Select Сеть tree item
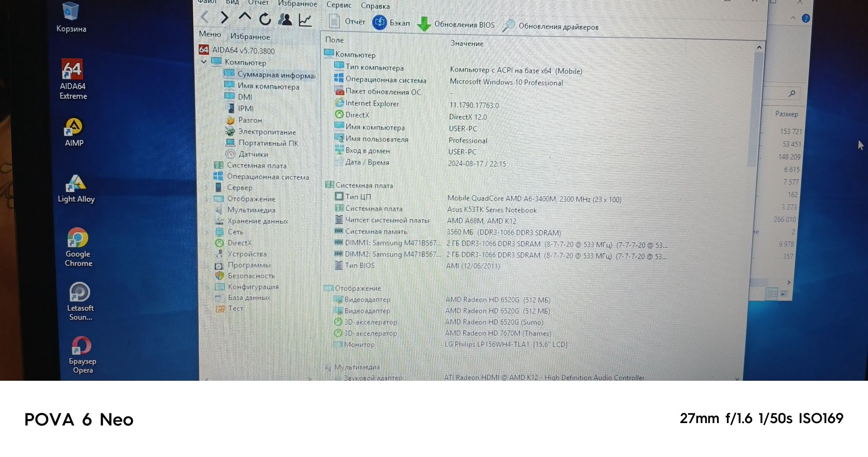This screenshot has width=868, height=457. click(x=229, y=232)
